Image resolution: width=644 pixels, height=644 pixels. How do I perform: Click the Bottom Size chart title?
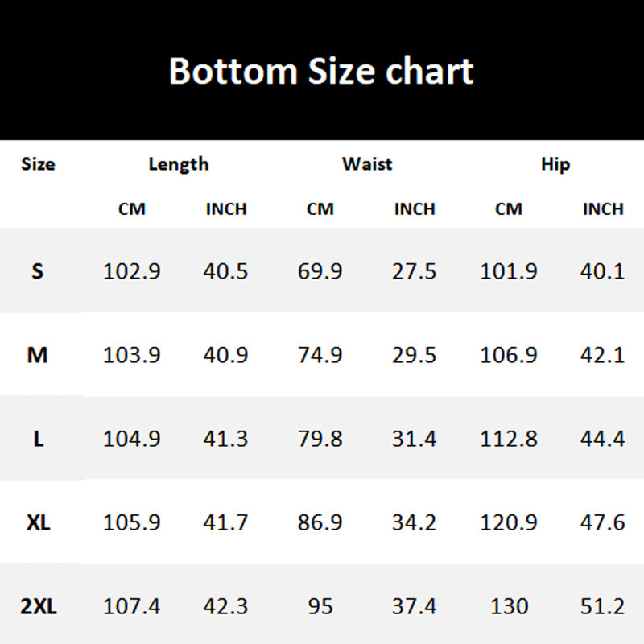(x=321, y=71)
